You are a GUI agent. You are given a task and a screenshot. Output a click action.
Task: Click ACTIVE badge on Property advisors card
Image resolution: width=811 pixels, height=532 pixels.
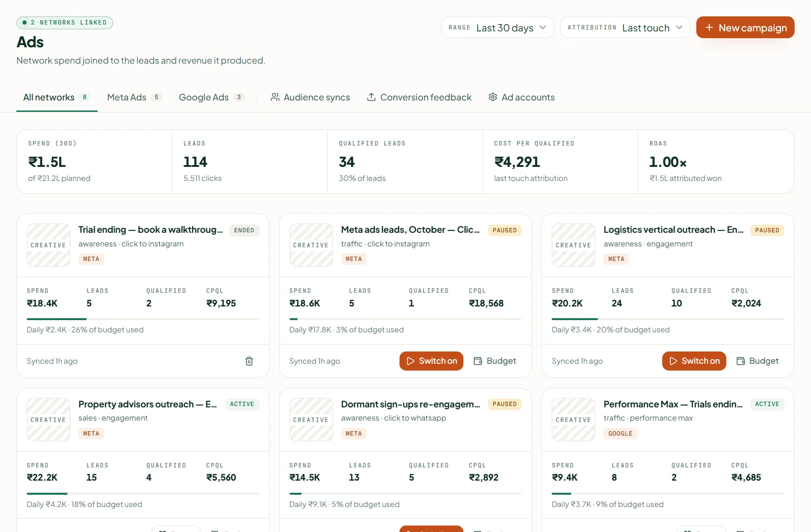pos(242,404)
